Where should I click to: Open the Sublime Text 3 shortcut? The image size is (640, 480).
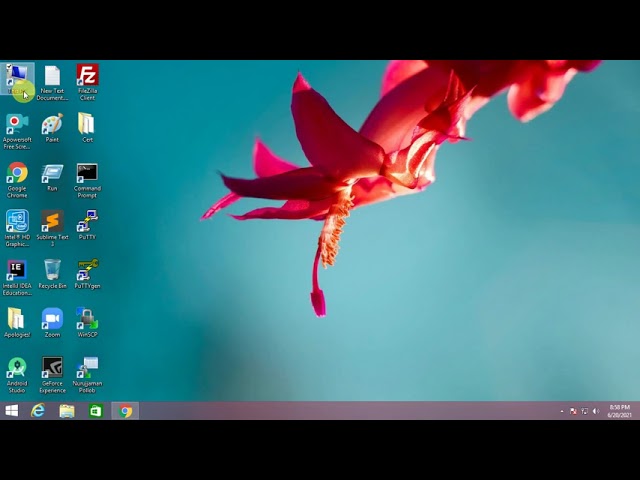point(52,229)
